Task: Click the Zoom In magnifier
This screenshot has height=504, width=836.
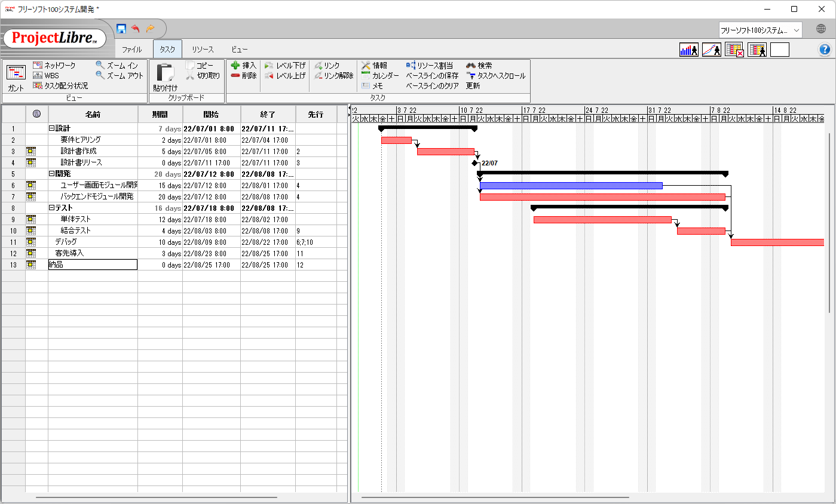Action: point(100,65)
